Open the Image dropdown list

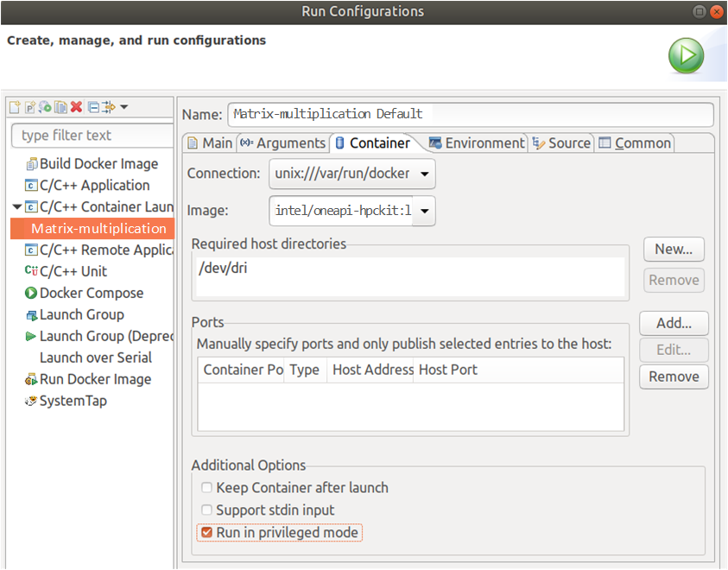point(424,210)
